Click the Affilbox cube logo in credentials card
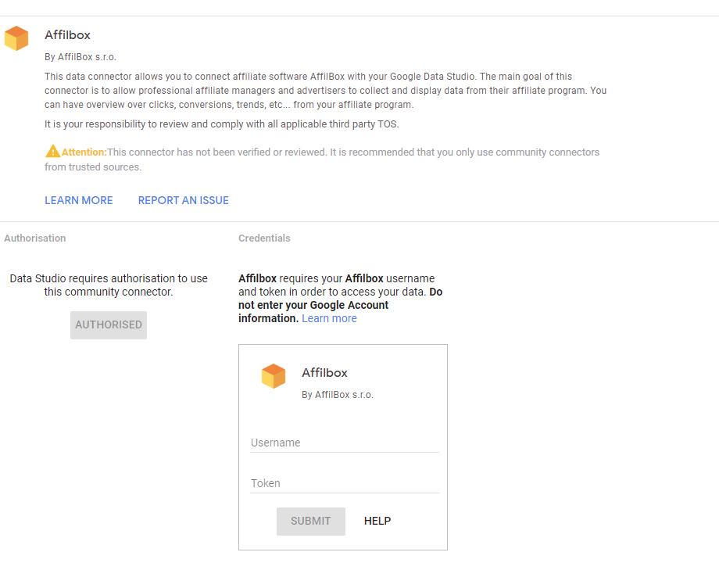Viewport: 719px width, 588px height. point(274,376)
